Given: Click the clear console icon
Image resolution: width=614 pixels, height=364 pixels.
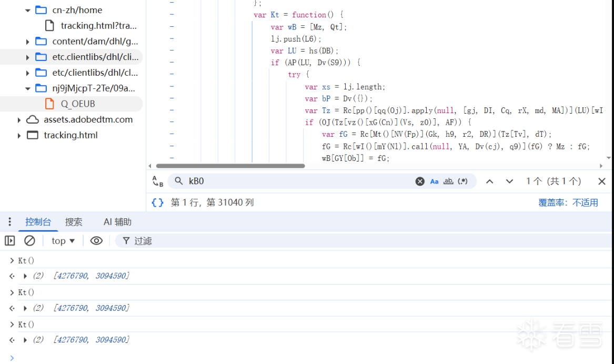Looking at the screenshot, I should point(30,241).
